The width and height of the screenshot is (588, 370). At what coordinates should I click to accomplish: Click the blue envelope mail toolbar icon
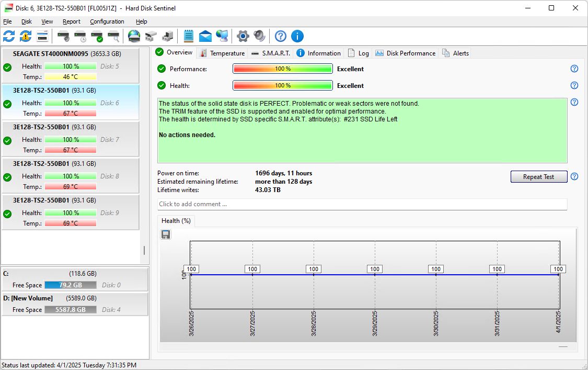pos(205,37)
